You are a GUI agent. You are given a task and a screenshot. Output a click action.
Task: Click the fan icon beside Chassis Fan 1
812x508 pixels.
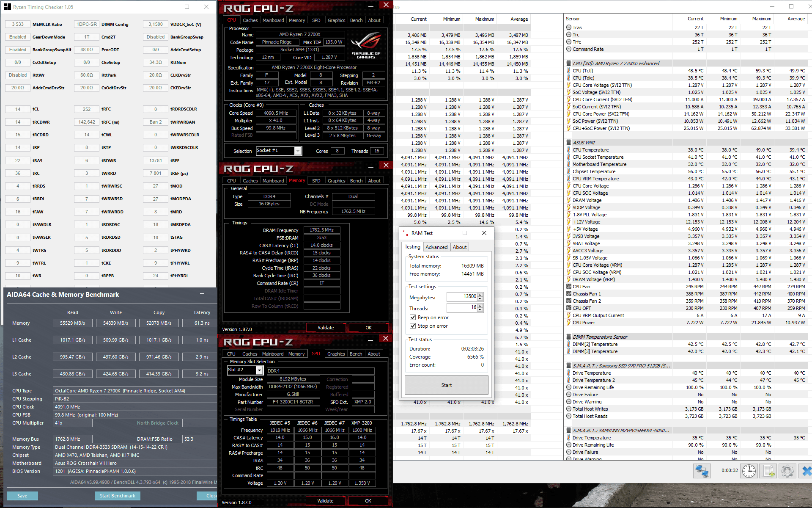click(x=569, y=294)
